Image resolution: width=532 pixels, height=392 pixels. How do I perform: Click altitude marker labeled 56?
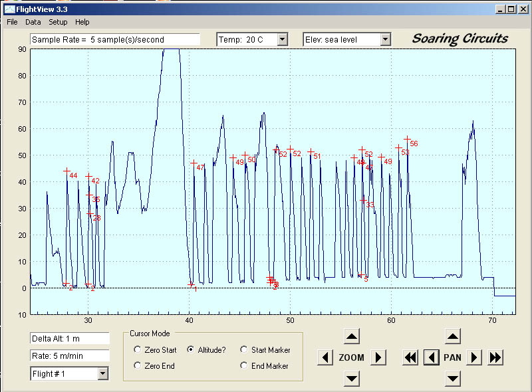[407, 139]
